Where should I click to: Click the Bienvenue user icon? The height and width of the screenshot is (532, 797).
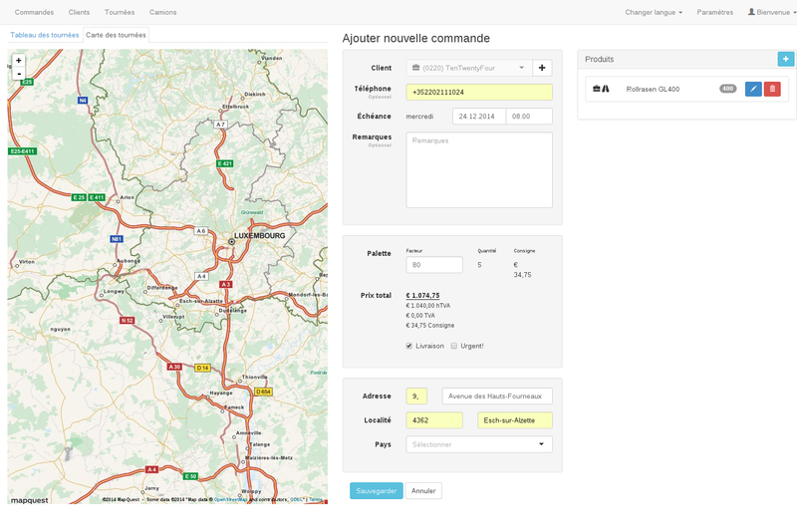751,12
